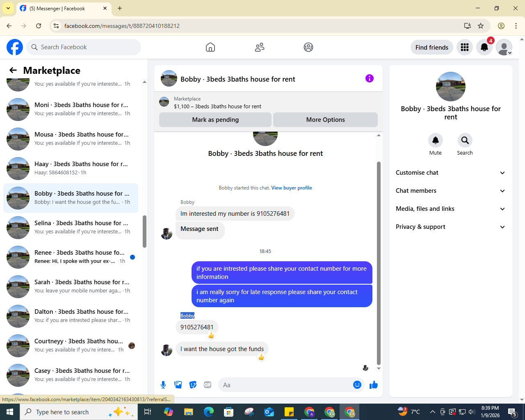Open the Windows Start menu
The height and width of the screenshot is (420, 525).
point(10,412)
